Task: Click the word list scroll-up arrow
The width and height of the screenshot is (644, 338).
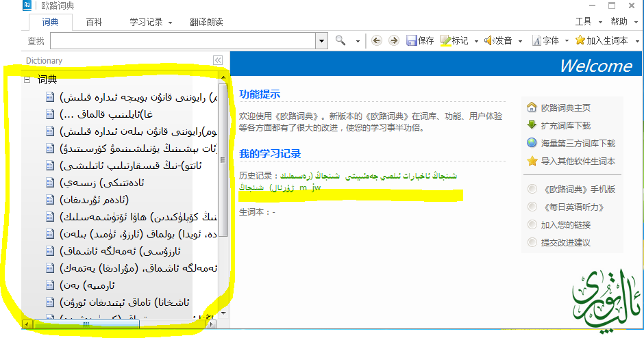Action: pyautogui.click(x=223, y=77)
